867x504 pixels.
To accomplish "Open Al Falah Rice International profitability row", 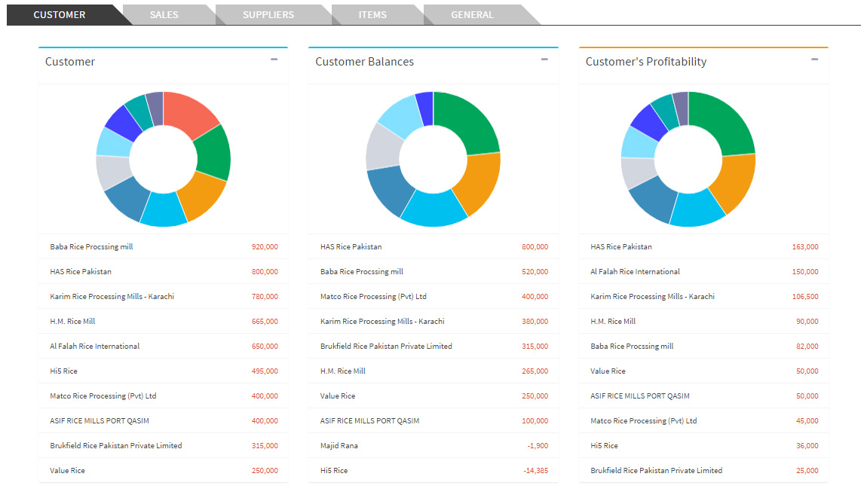I will pyautogui.click(x=703, y=271).
